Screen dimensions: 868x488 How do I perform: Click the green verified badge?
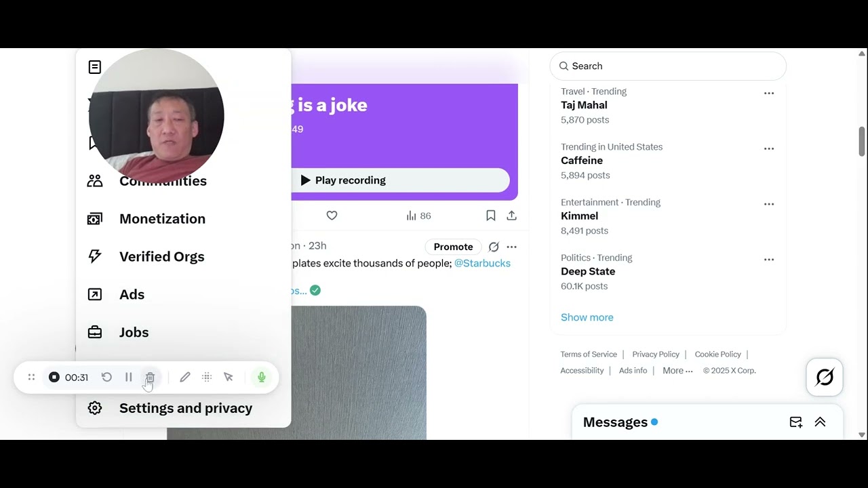[315, 290]
